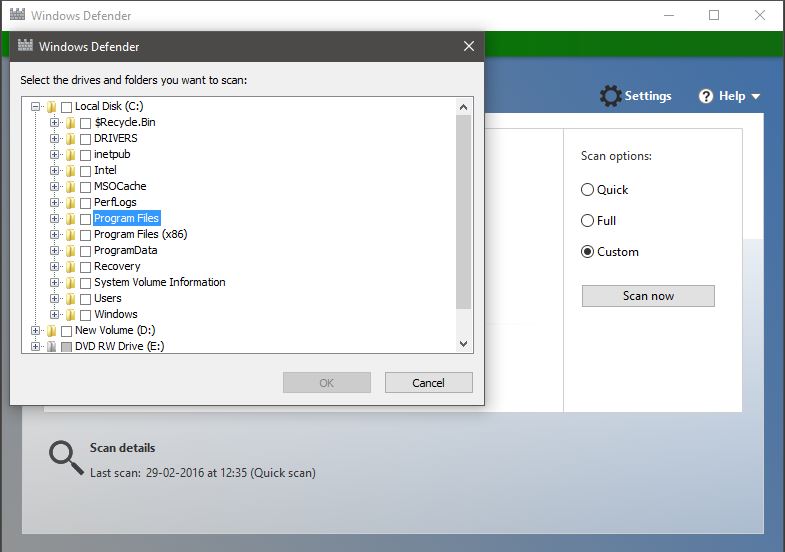Click the Recovery folder icon
Image resolution: width=785 pixels, height=552 pixels.
pyautogui.click(x=71, y=267)
